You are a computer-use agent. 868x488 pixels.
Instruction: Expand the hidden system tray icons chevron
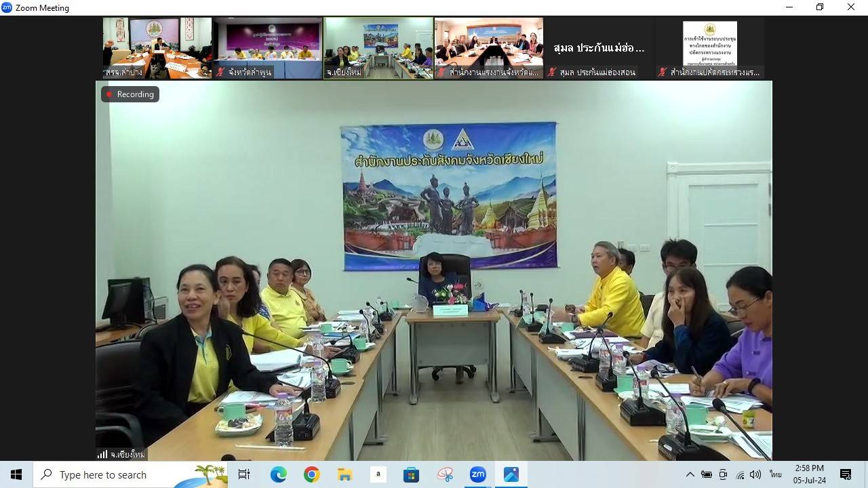point(690,474)
